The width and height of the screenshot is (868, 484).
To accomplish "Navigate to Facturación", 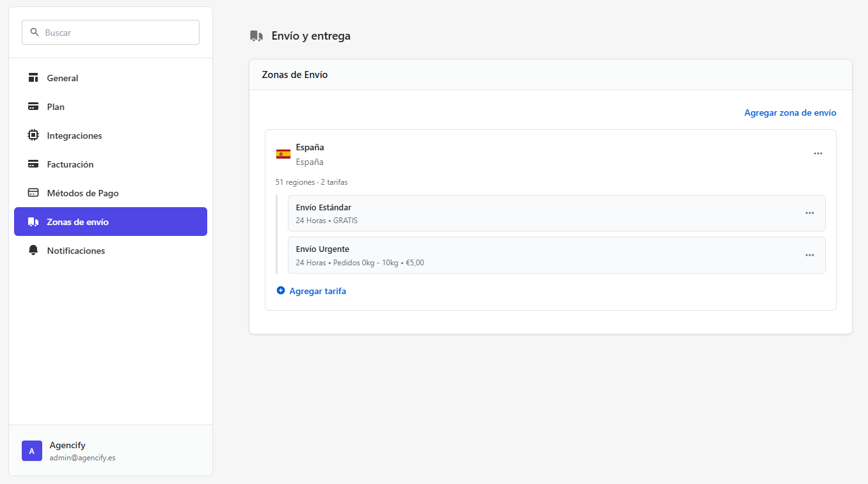I will tap(111, 164).
